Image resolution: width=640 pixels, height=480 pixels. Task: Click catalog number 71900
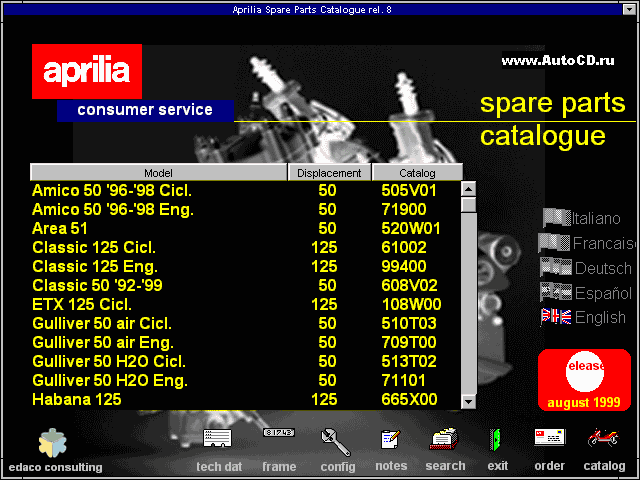(404, 210)
